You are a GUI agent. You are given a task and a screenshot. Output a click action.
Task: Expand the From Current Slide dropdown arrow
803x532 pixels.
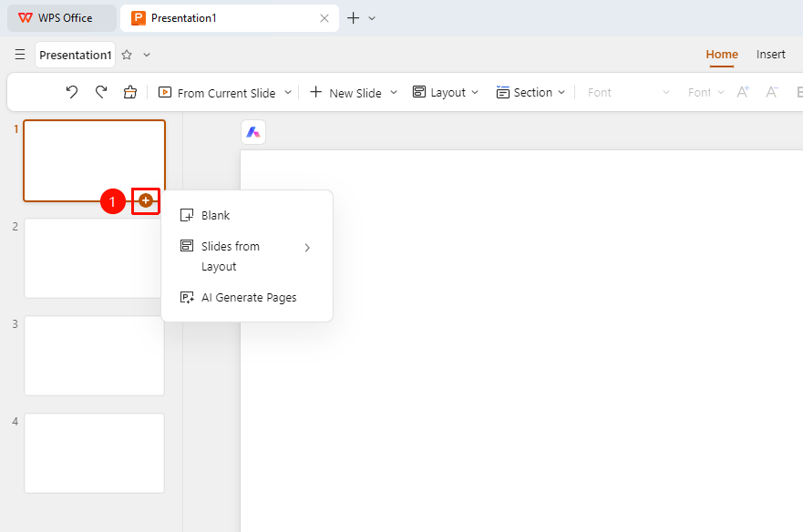[x=288, y=93]
